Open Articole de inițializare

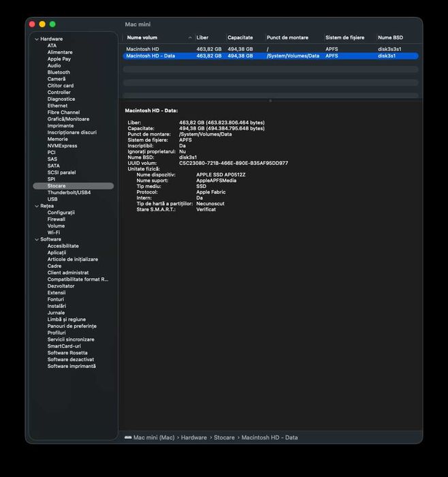coord(73,260)
